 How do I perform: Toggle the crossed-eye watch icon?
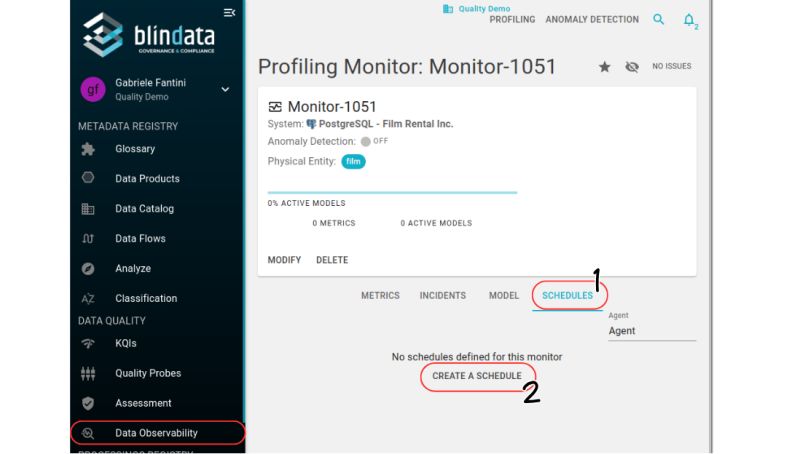pyautogui.click(x=632, y=67)
